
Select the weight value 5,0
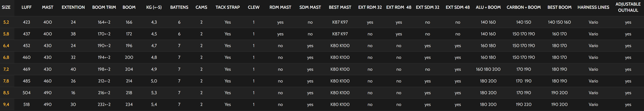[x=154, y=81]
